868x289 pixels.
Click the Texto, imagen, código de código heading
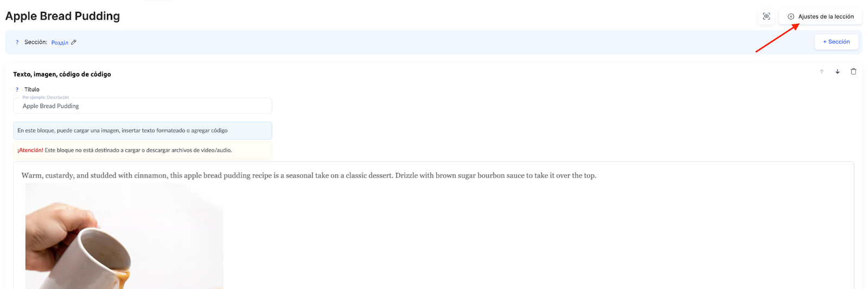coord(62,74)
